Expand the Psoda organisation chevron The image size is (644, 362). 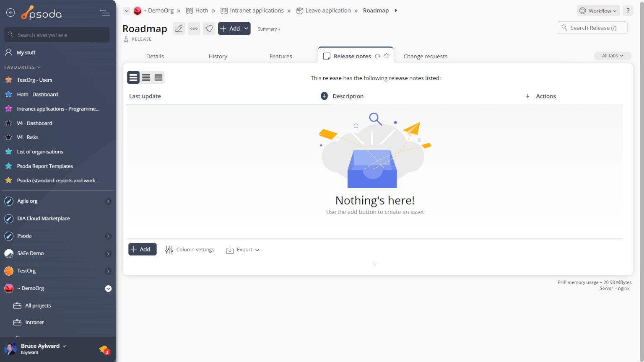pyautogui.click(x=108, y=236)
